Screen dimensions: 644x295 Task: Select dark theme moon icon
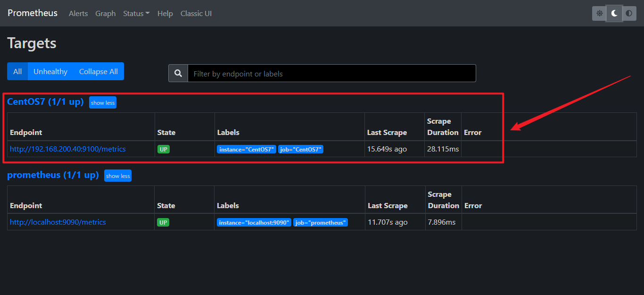point(614,13)
